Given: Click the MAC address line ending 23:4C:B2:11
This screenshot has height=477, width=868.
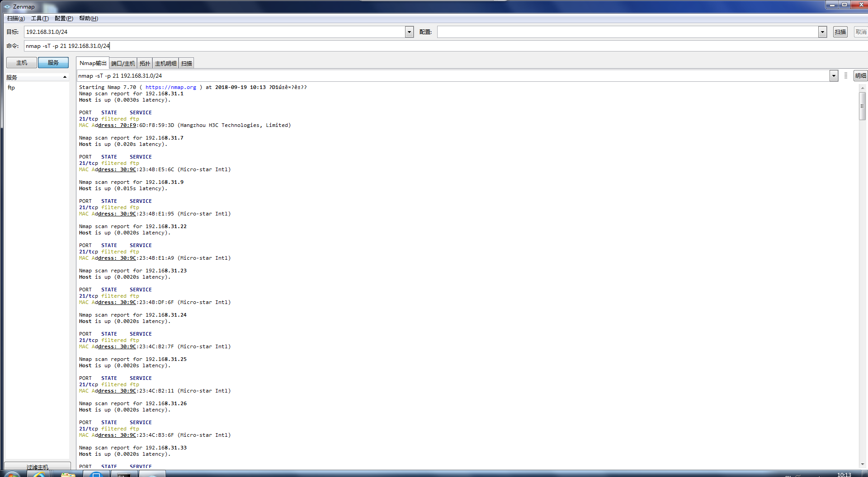Looking at the screenshot, I should point(155,391).
